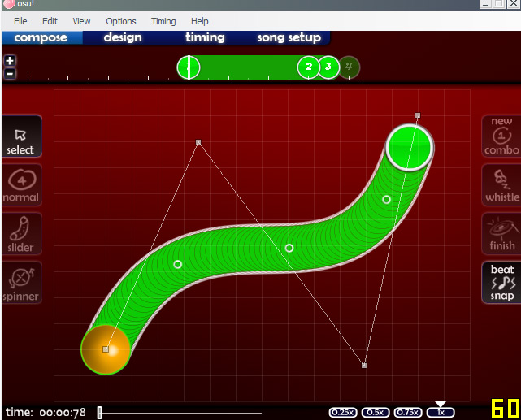The width and height of the screenshot is (521, 420).
Task: Zoom out timeline with minus button
Action: 10,74
